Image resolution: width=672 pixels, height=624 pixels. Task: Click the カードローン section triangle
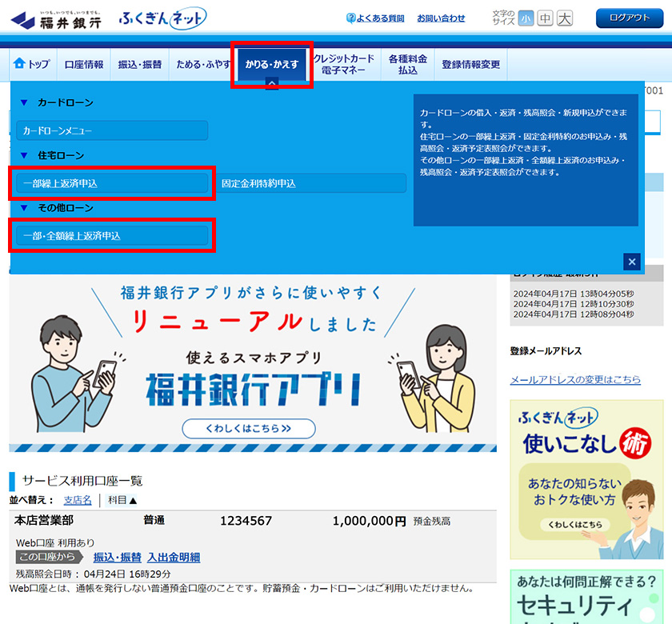24,103
